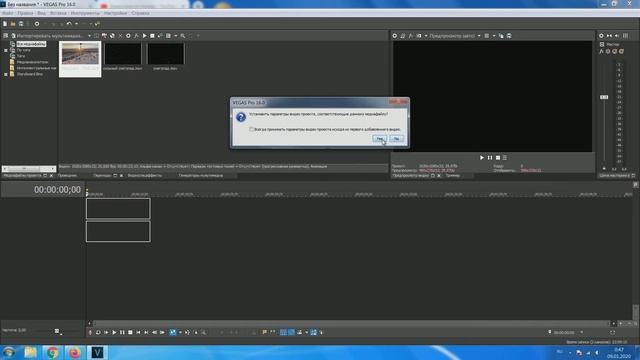Viewport: 640px width, 360px height.
Task: Open Master bus audio properties gear
Action: [601, 36]
